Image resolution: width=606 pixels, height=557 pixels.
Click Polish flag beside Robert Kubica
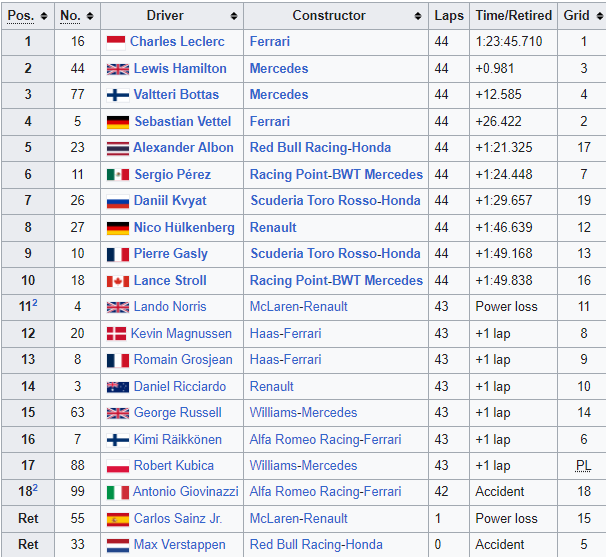point(118,467)
